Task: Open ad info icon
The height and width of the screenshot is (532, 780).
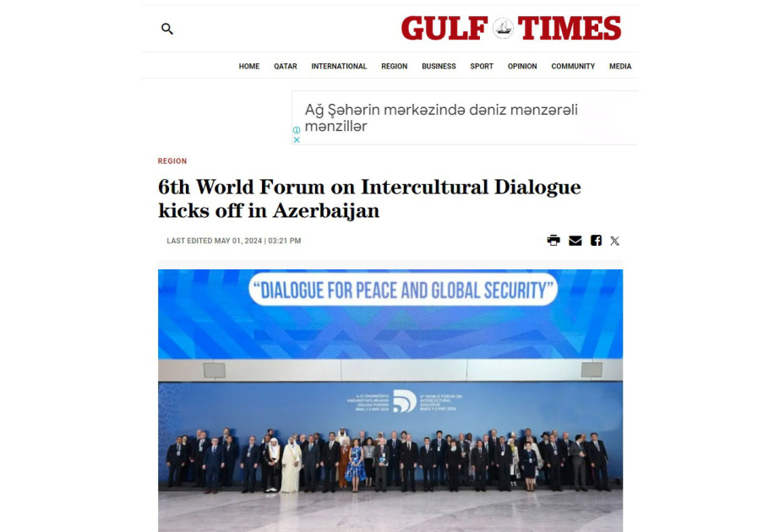Action: coord(297,130)
